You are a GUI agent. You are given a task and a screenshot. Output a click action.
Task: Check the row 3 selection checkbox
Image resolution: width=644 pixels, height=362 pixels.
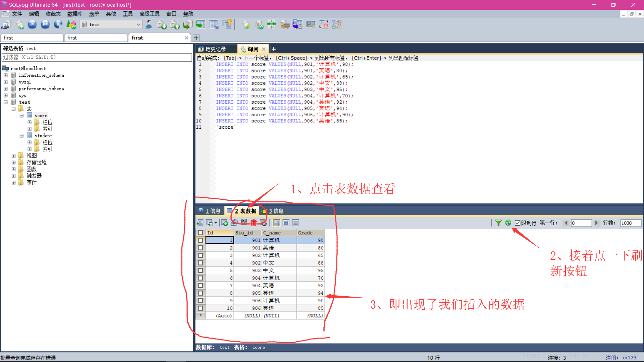coord(200,255)
